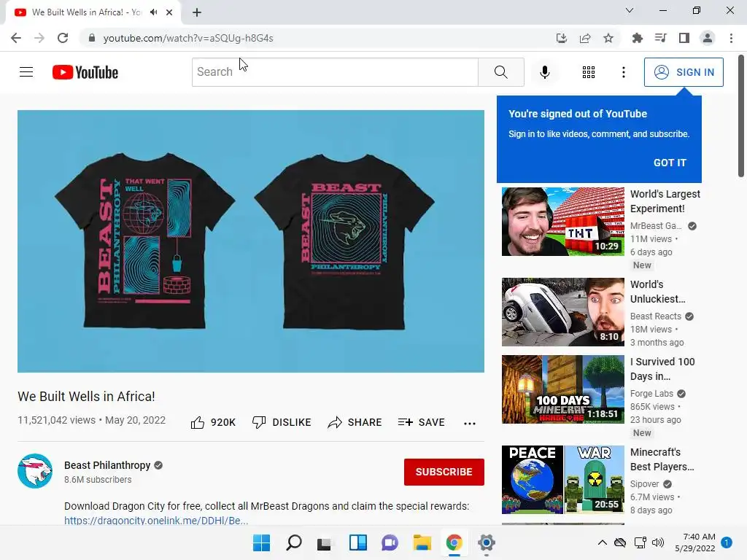Open File Explorer from the taskbar
Viewport: 747px width, 560px height.
422,542
